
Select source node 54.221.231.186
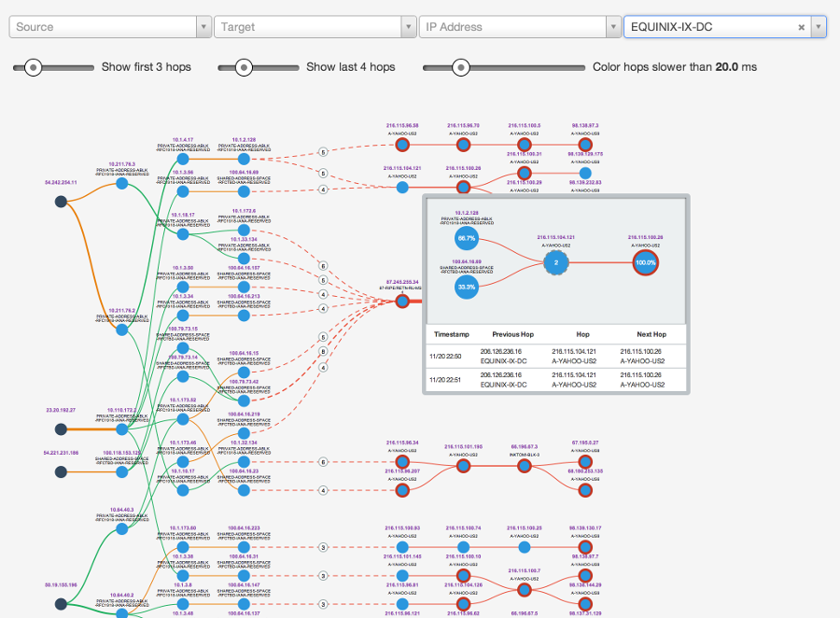pyautogui.click(x=61, y=471)
